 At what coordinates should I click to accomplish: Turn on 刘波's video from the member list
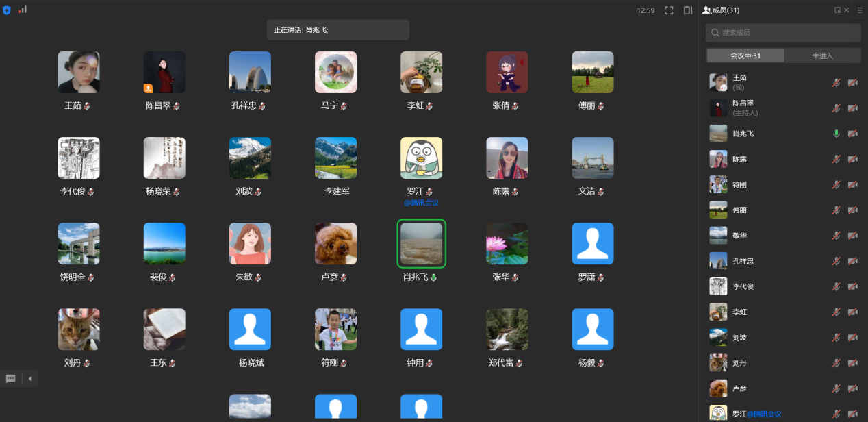852,337
